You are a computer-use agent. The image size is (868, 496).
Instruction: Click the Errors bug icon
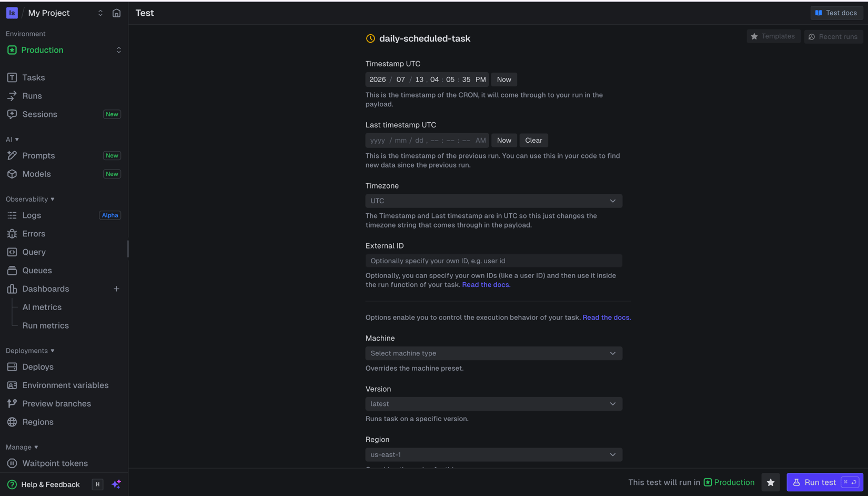point(12,234)
